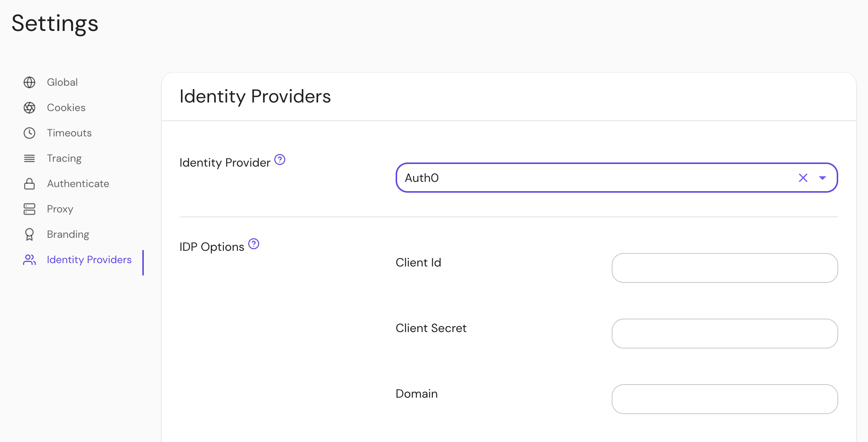Open the Identity Provider dropdown arrow
The height and width of the screenshot is (442, 868).
pos(823,178)
